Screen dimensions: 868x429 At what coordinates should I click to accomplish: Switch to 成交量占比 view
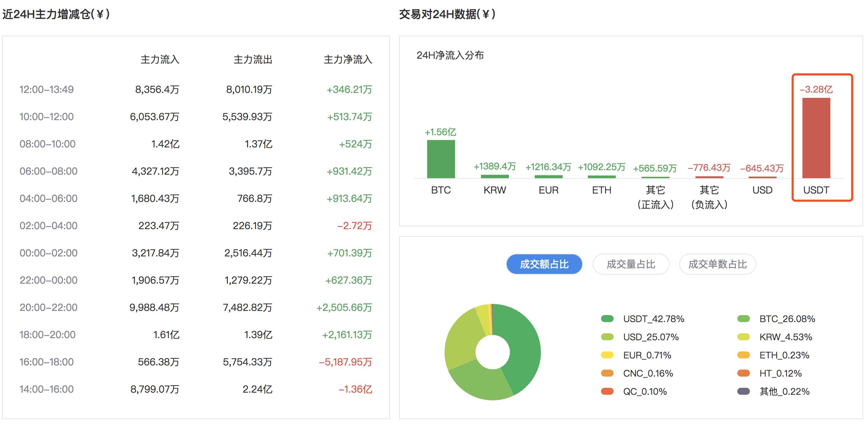pyautogui.click(x=631, y=264)
